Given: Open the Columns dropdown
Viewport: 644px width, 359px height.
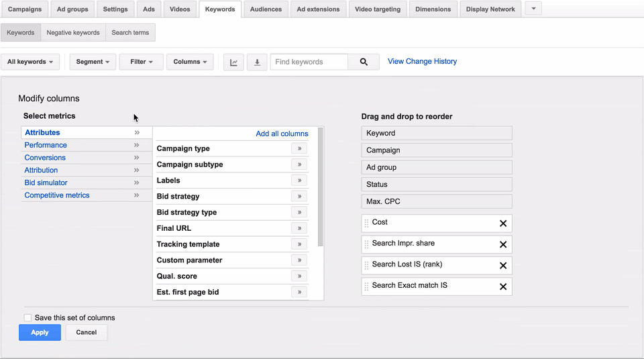Looking at the screenshot, I should point(190,62).
